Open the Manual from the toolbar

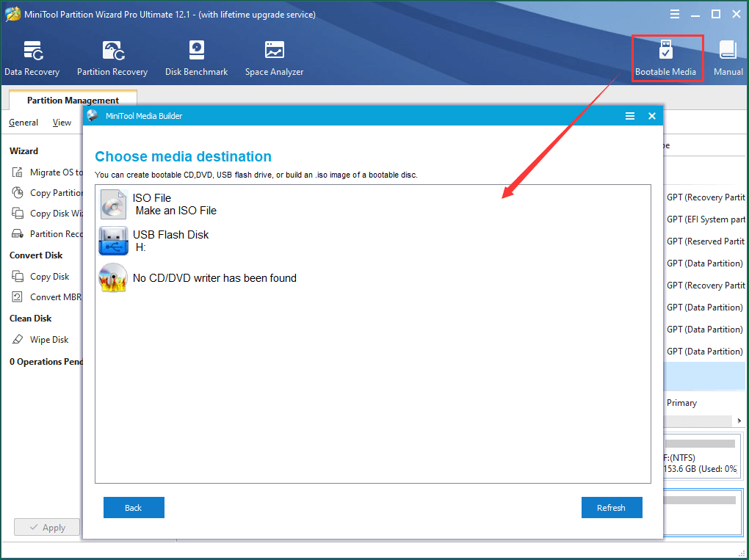(728, 58)
